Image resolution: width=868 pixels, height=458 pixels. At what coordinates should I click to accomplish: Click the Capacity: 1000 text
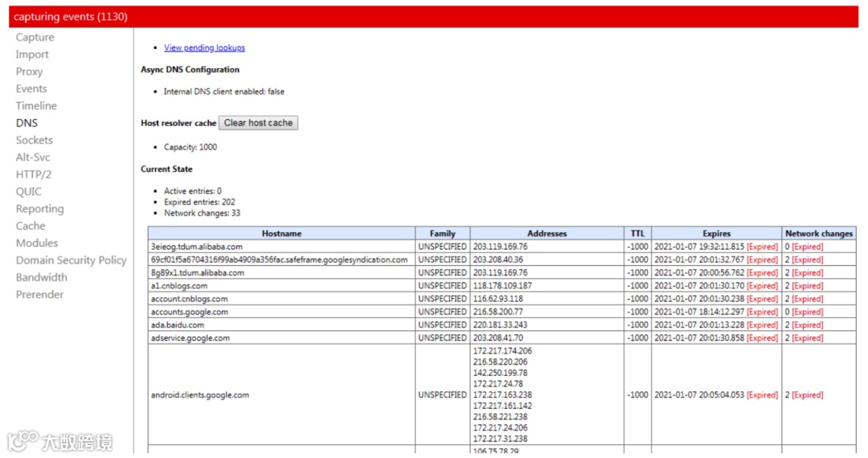click(x=190, y=147)
